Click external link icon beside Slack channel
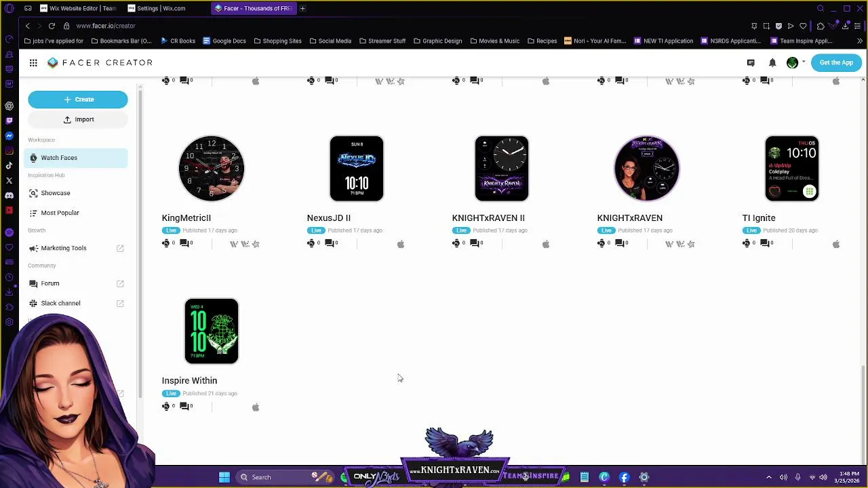The height and width of the screenshot is (488, 868). click(x=120, y=303)
